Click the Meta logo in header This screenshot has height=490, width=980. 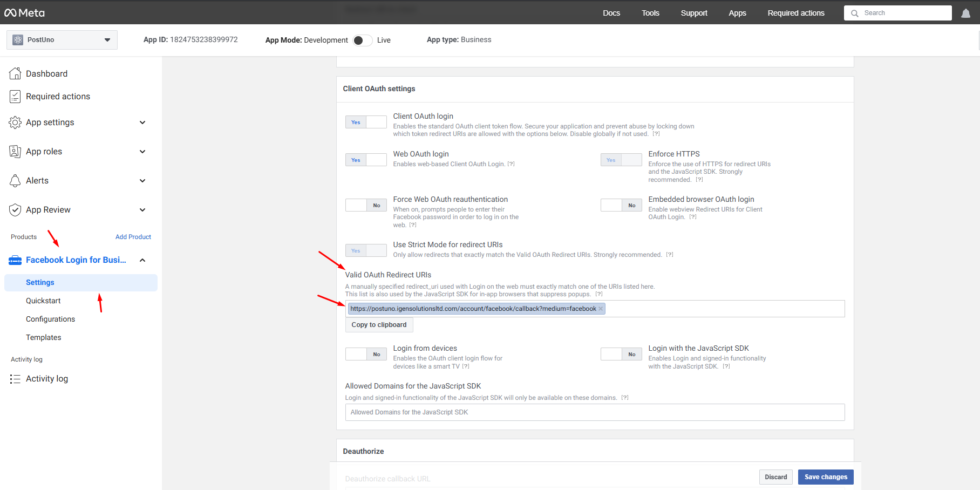click(25, 13)
